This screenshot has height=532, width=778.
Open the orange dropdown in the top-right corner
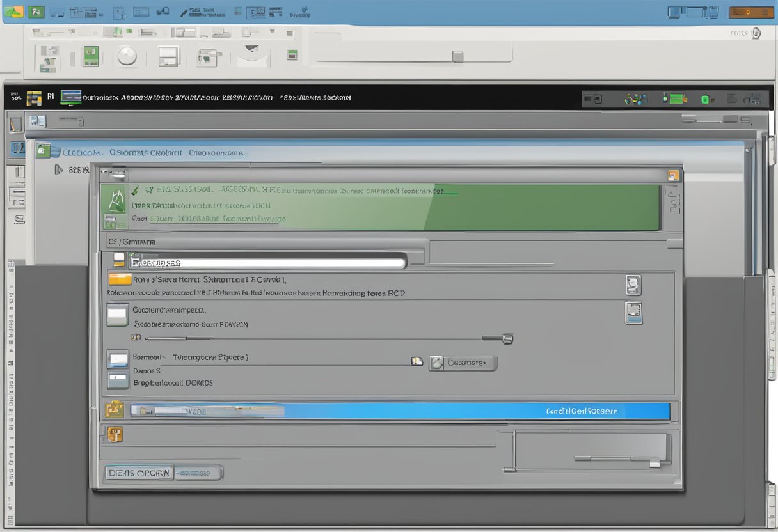coord(751,12)
